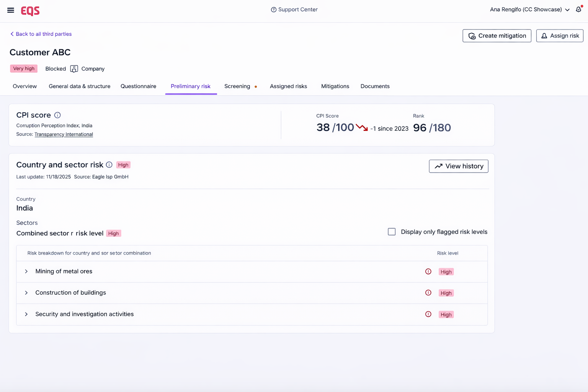Open the Assigned risks tab
This screenshot has height=392, width=588.
pos(288,87)
